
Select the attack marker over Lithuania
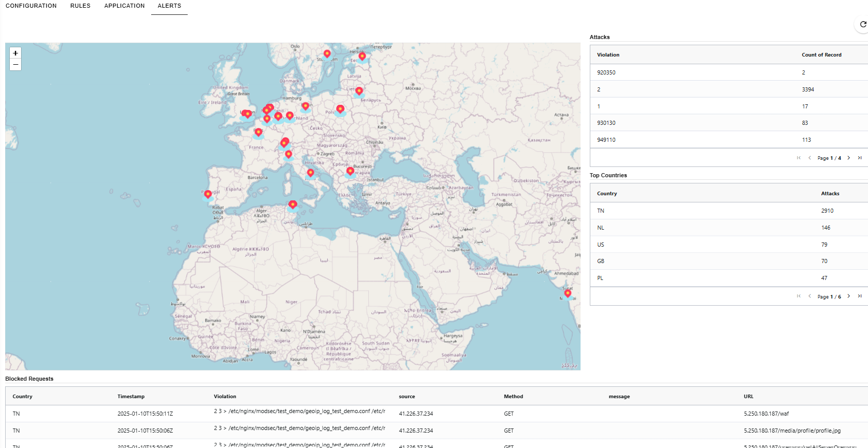tap(359, 91)
